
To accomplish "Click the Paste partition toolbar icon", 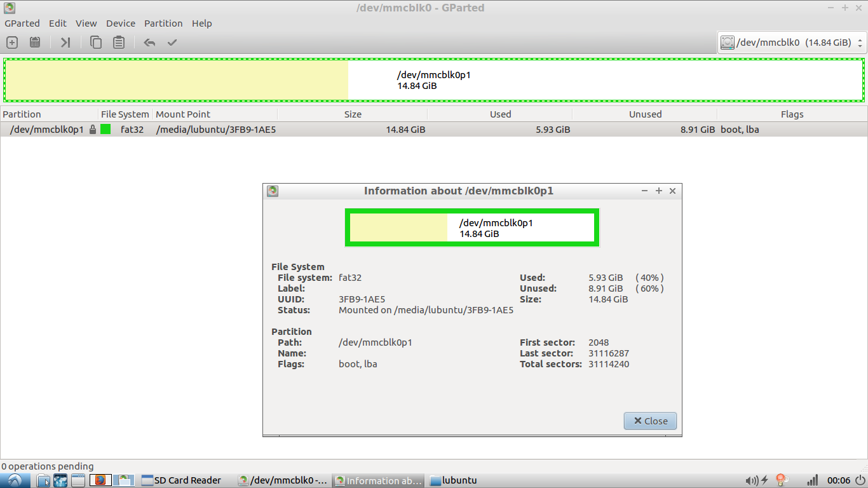I will click(x=119, y=43).
